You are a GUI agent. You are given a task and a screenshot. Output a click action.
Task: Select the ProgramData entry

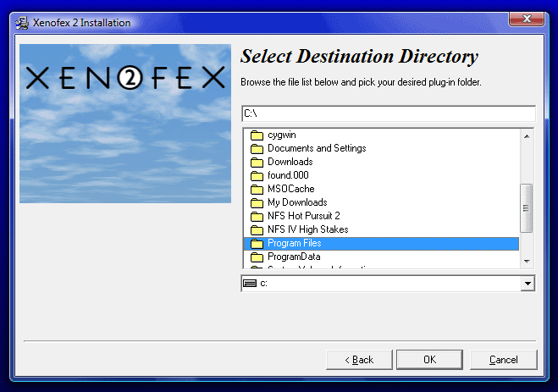(x=294, y=257)
